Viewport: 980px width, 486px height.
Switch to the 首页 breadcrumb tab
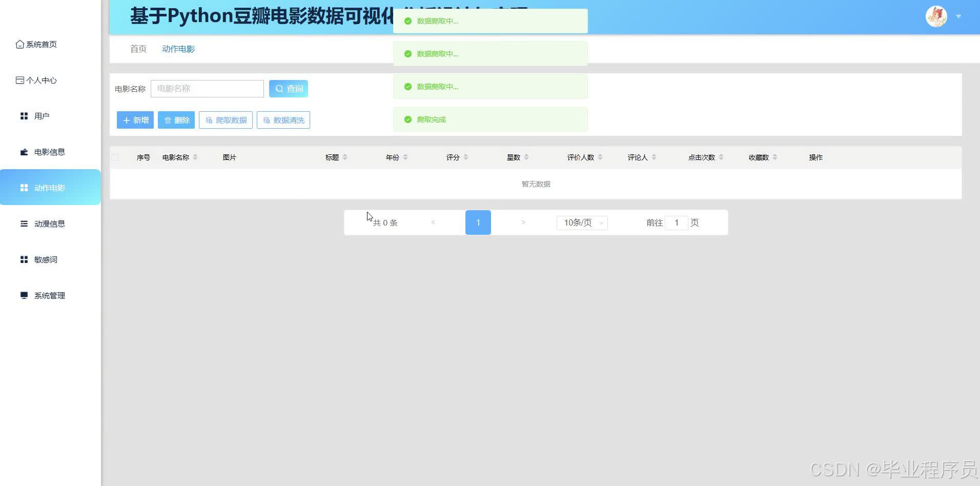pyautogui.click(x=137, y=49)
